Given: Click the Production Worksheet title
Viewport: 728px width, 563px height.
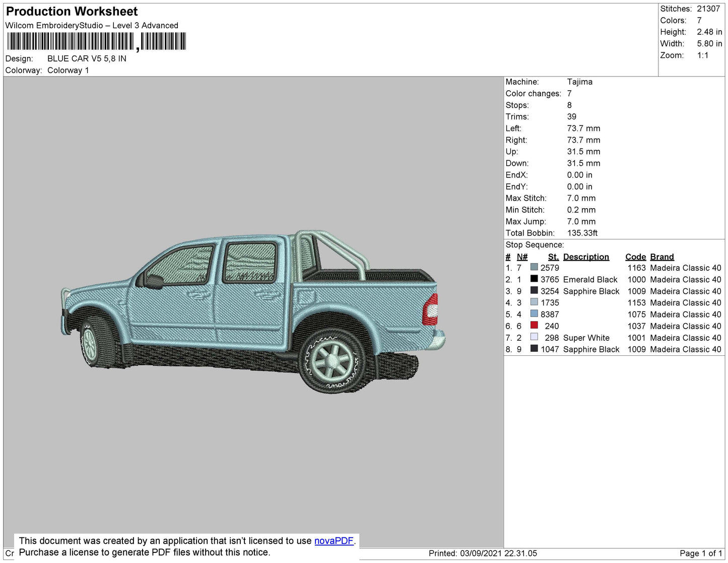Looking at the screenshot, I should 72,12.
